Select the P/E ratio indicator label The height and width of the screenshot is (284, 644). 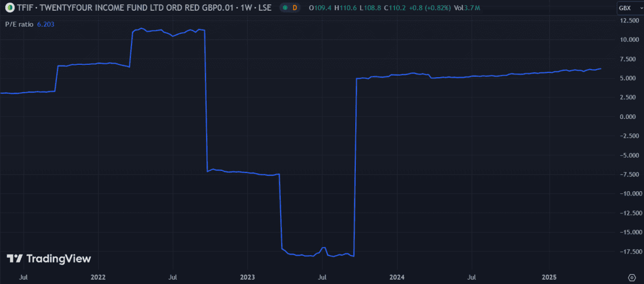20,24
